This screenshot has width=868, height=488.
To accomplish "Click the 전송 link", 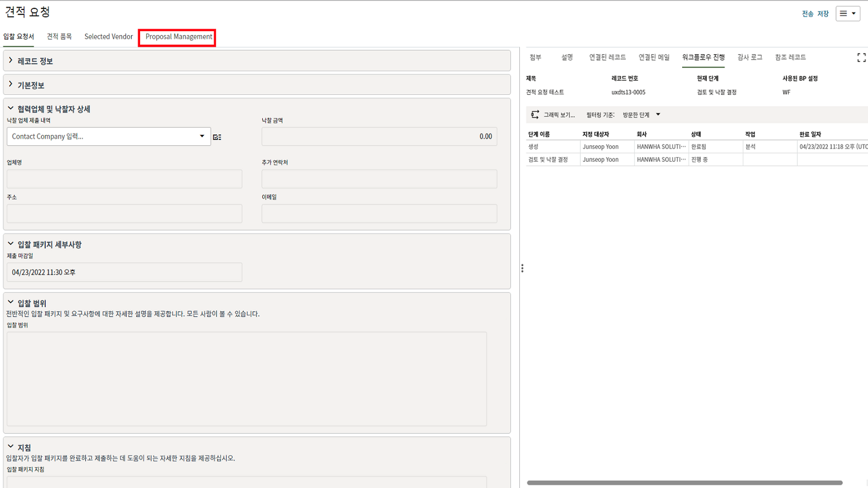I will click(807, 14).
